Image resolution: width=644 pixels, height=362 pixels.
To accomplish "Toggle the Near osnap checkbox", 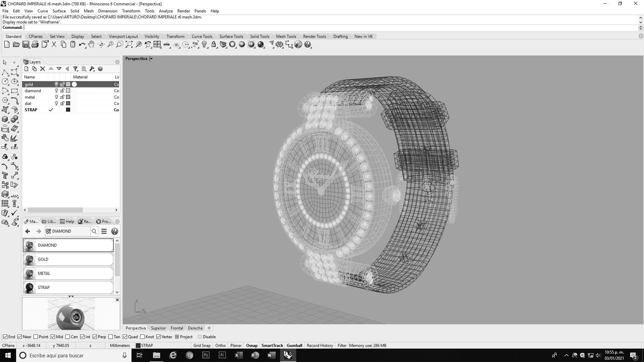I will (19, 337).
